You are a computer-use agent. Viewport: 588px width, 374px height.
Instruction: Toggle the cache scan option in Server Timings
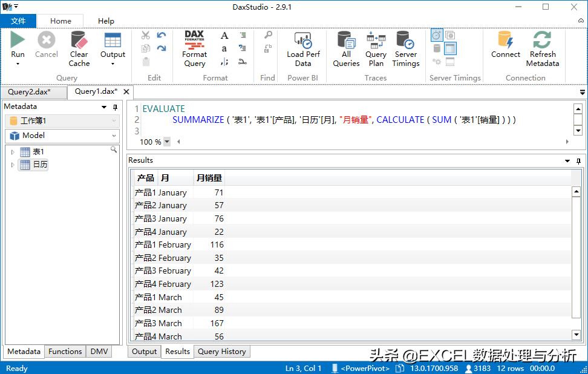tap(450, 35)
